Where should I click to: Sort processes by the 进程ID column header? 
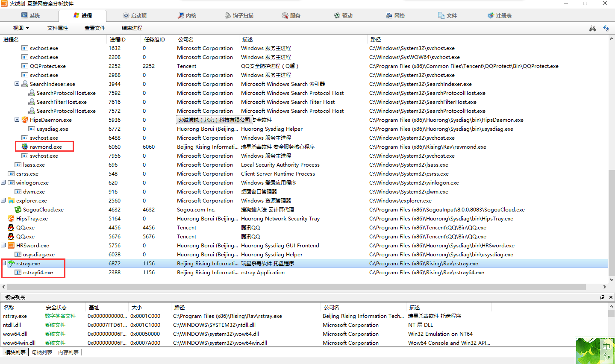[124, 39]
